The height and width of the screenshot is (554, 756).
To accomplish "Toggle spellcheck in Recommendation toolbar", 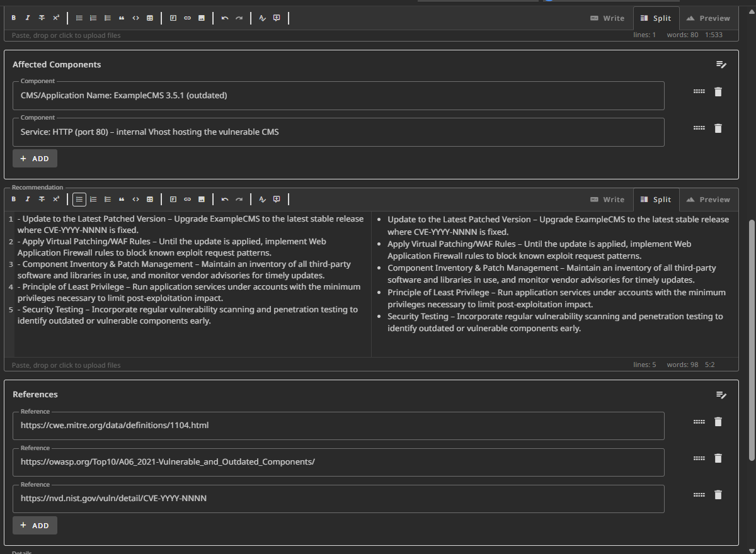I will pos(263,200).
